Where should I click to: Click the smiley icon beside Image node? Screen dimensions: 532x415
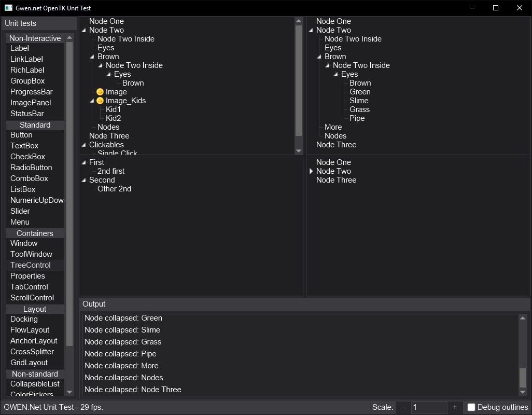[x=100, y=92]
